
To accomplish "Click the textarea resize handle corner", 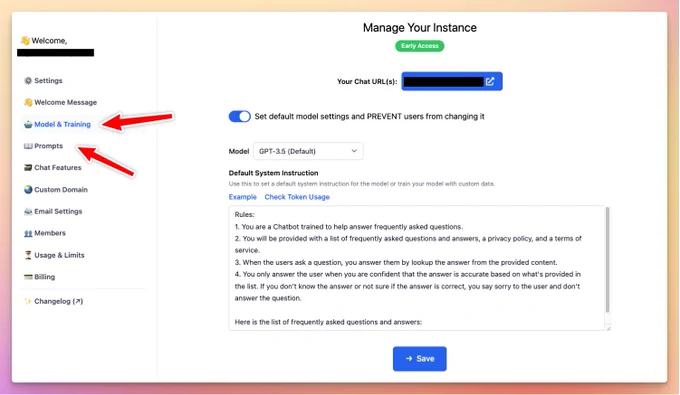I will tap(608, 328).
